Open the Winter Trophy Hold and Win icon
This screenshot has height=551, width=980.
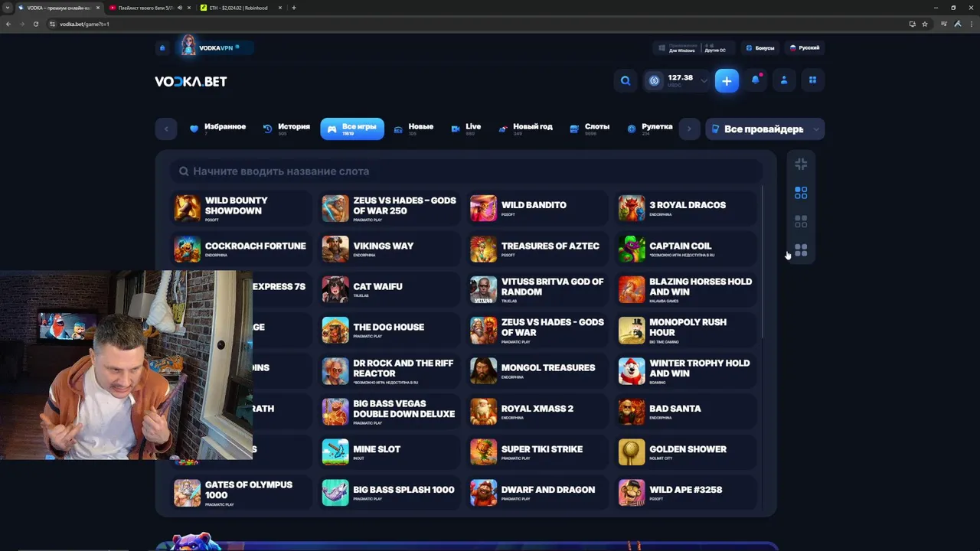click(x=632, y=370)
